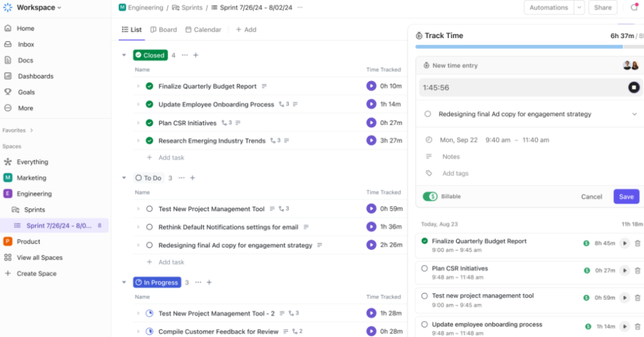644x337 pixels.
Task: Delete the Plan CSR Initiatives time entry
Action: click(x=638, y=270)
